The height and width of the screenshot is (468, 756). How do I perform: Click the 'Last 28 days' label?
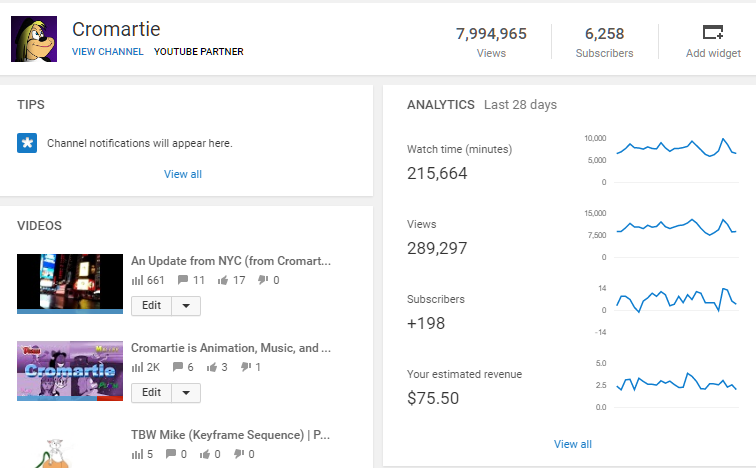point(520,105)
